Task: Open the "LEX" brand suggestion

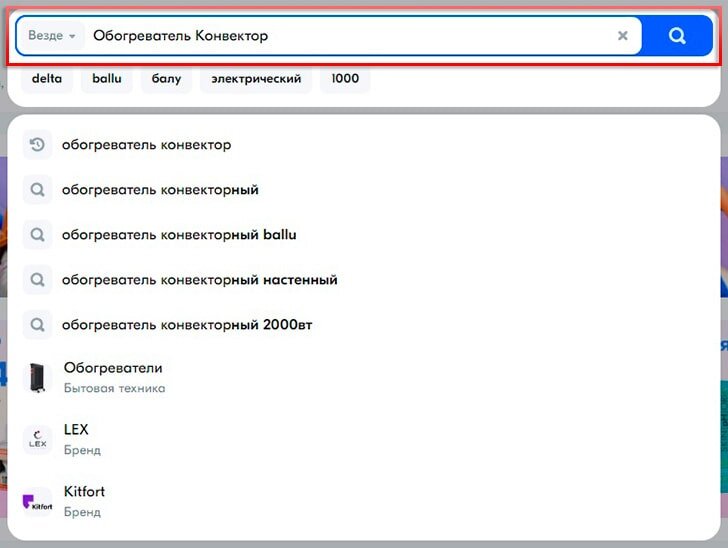Action: point(364,439)
